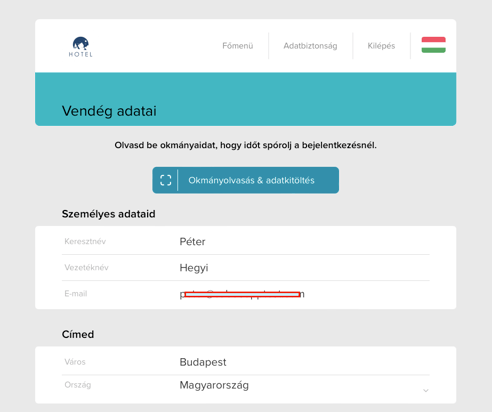Edit the Város field containing Budapest

tap(246, 362)
